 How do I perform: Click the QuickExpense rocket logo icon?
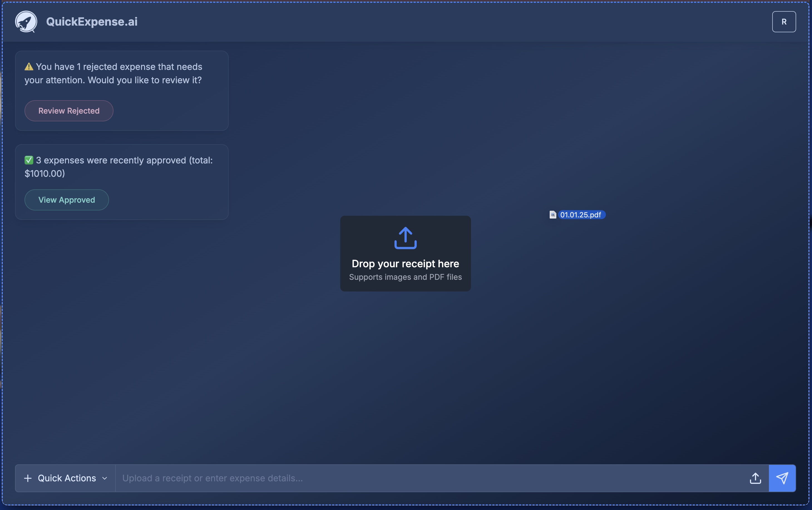coord(26,22)
